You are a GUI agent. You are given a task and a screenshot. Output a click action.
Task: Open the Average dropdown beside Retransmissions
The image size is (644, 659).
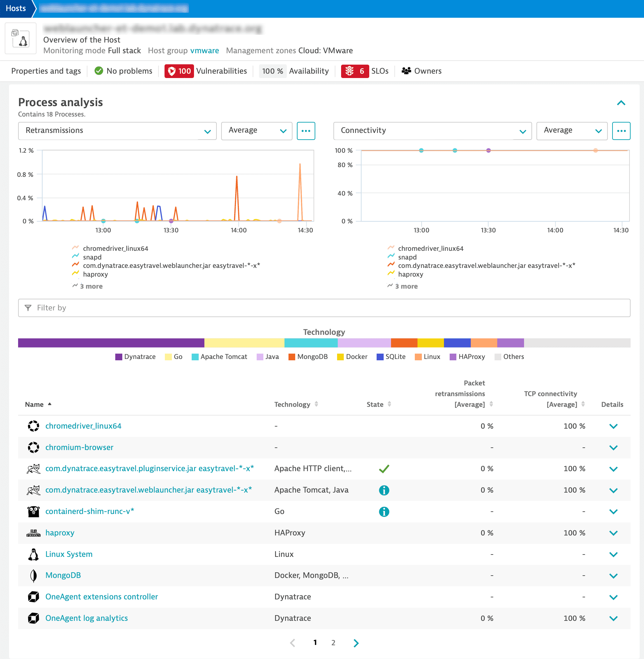coord(256,131)
